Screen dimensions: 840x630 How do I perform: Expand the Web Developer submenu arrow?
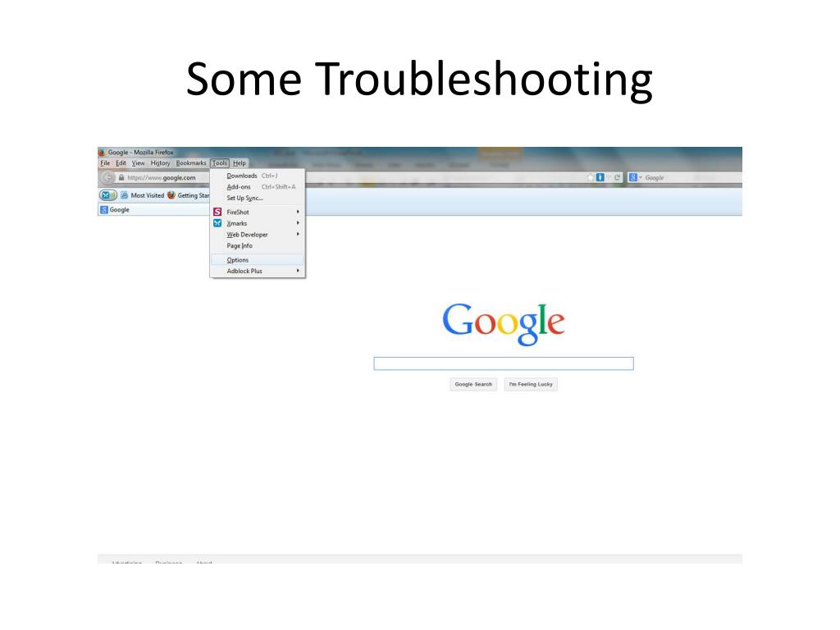[298, 234]
